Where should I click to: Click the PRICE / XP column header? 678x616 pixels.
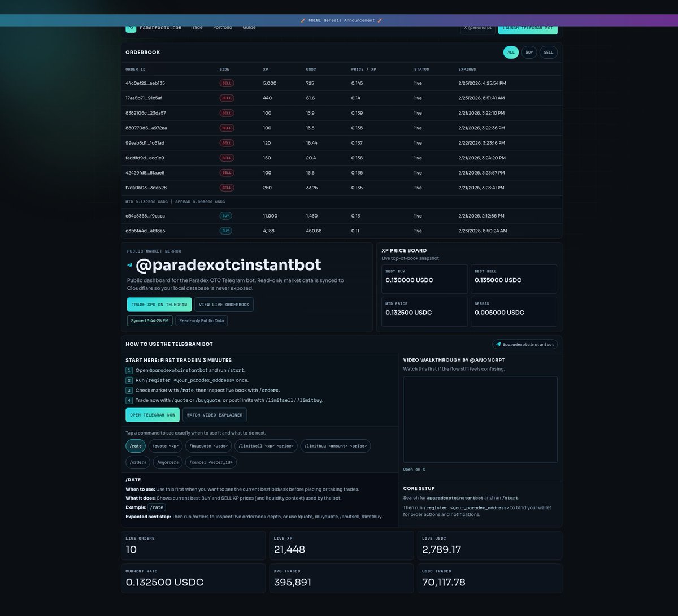(x=364, y=70)
